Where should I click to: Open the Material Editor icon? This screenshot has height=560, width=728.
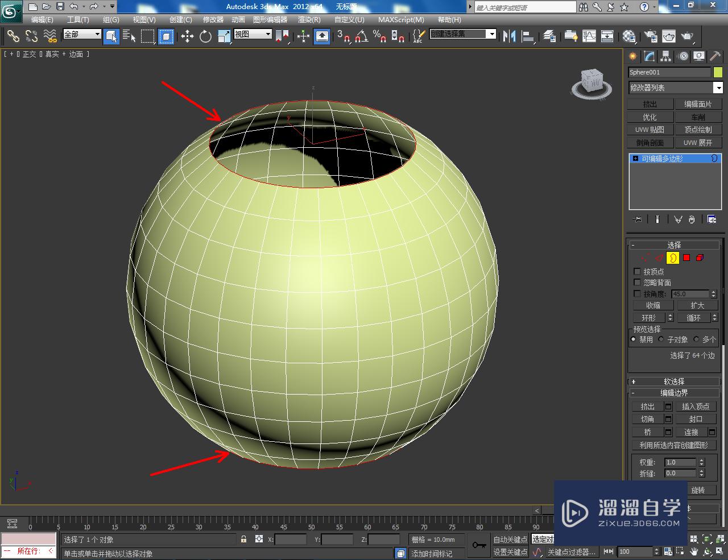pos(629,36)
